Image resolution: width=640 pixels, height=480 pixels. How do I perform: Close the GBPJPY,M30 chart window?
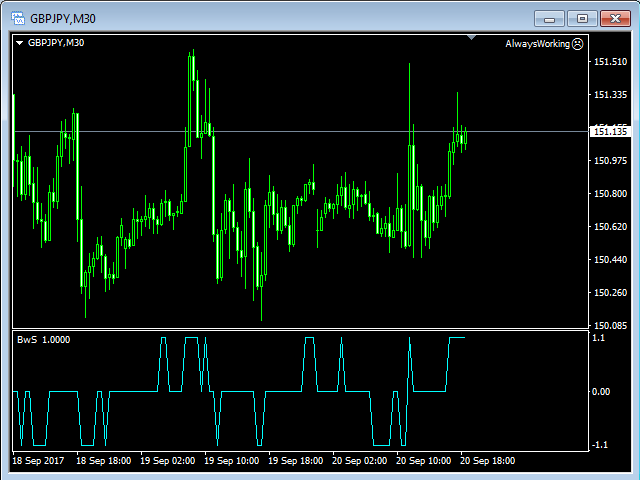point(614,18)
